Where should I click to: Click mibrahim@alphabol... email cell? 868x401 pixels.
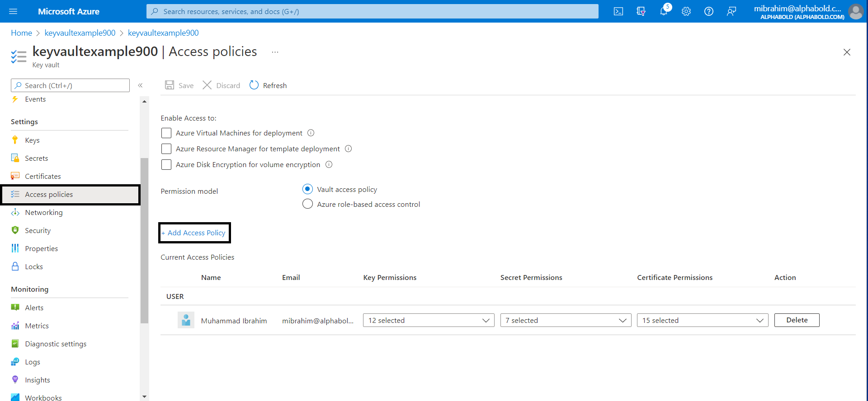pyautogui.click(x=318, y=321)
